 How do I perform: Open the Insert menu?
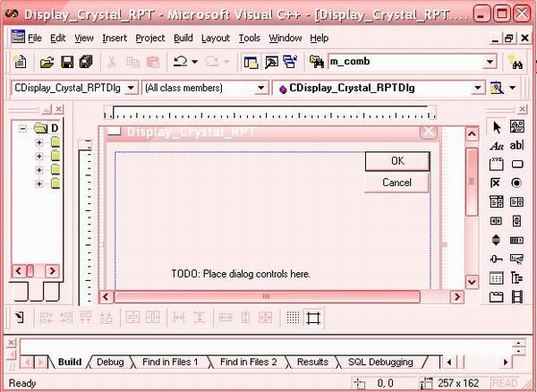click(x=115, y=38)
